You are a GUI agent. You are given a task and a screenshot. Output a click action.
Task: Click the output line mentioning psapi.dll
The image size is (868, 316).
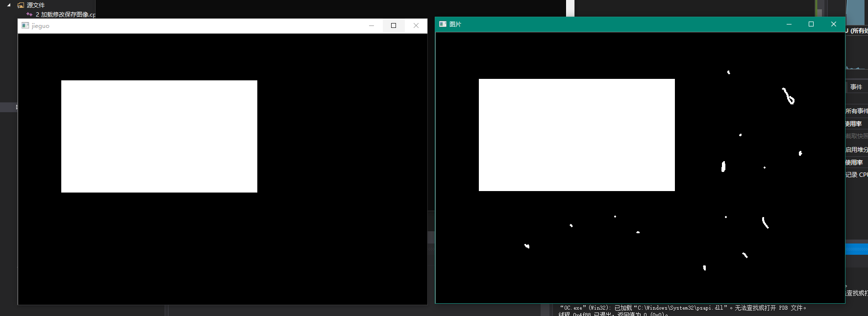(683, 308)
